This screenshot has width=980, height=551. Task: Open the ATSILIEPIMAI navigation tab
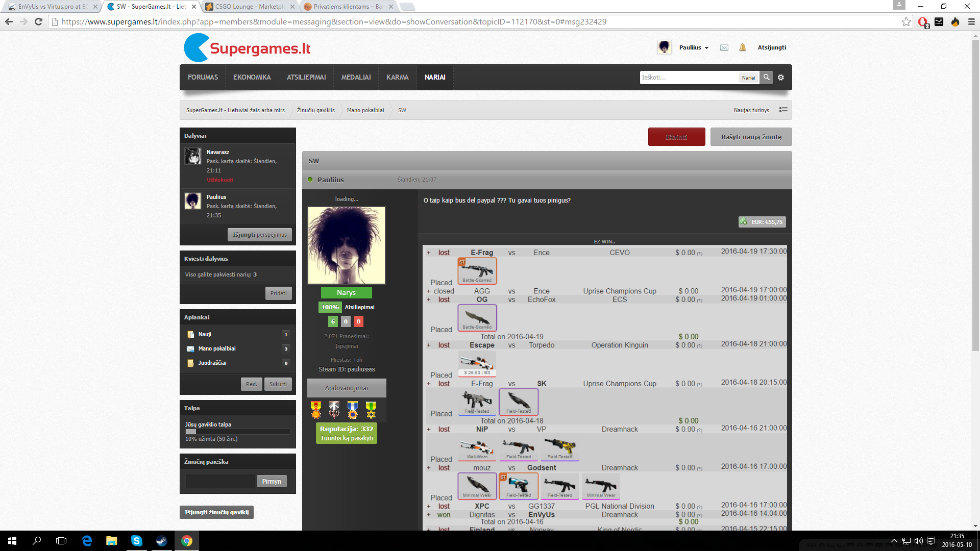(x=306, y=78)
